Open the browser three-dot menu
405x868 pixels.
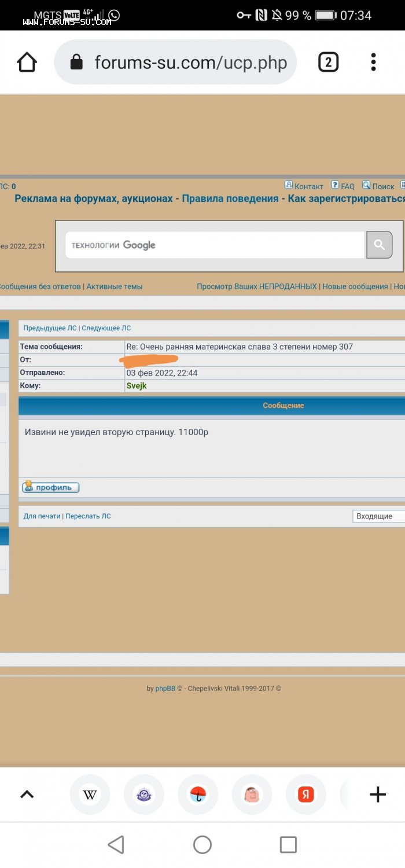pos(373,62)
